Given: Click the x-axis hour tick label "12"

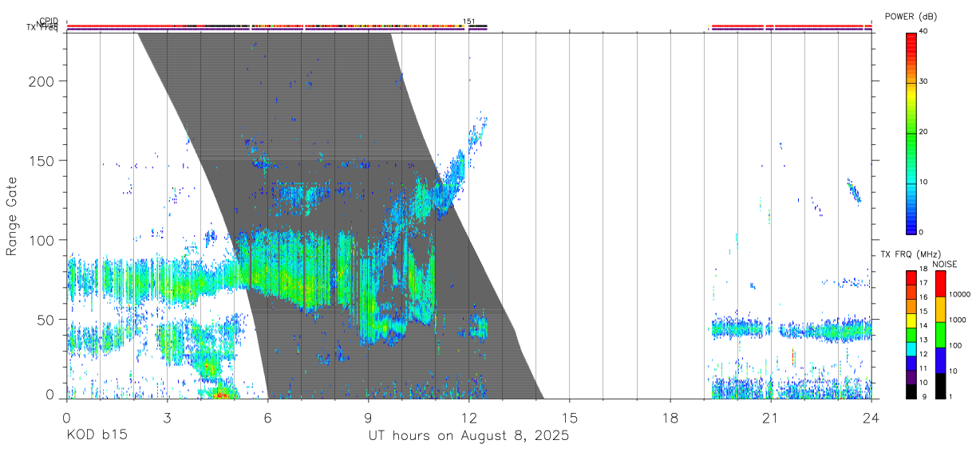Looking at the screenshot, I should (x=468, y=417).
